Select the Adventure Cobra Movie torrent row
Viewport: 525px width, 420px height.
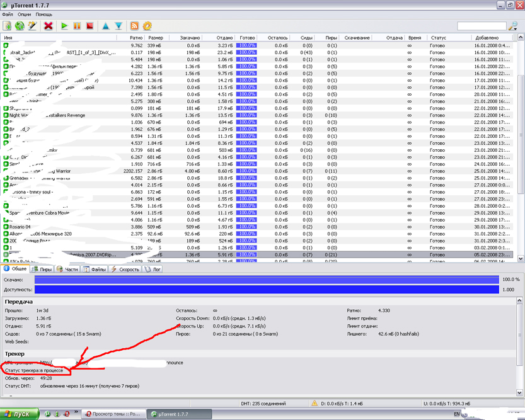[x=257, y=213]
